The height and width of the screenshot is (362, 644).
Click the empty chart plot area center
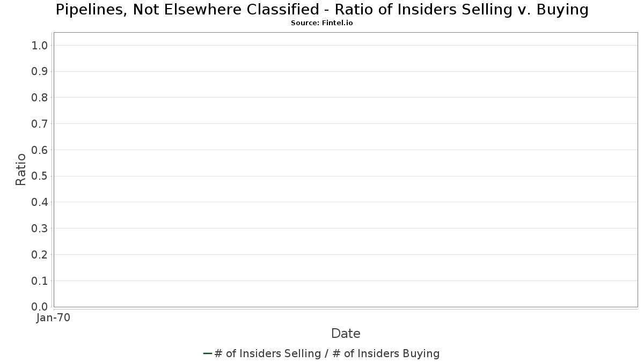point(346,169)
